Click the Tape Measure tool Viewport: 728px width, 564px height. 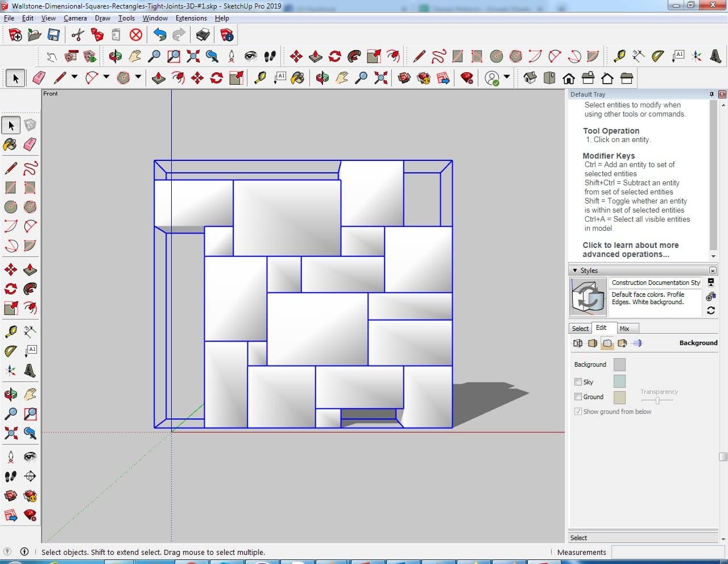tap(10, 331)
